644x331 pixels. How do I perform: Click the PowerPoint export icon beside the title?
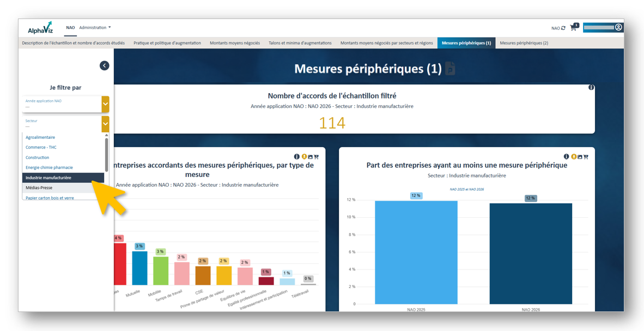(x=450, y=69)
